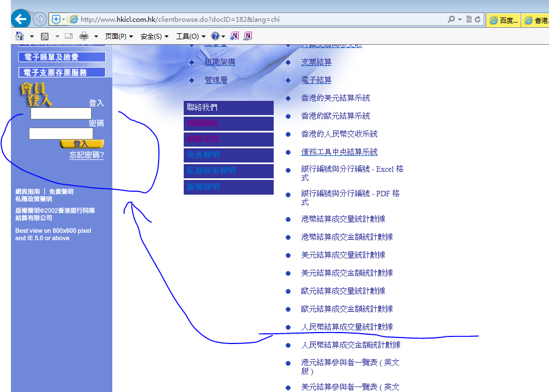Image resolution: width=549 pixels, height=392 pixels.
Task: Open 美元結算成交量統計數據
Action: (343, 255)
